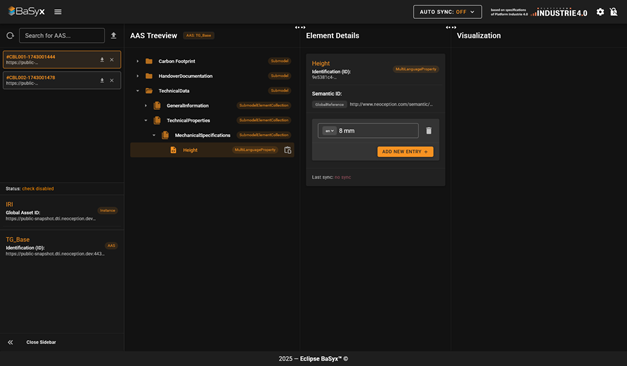Reload the AAS list with refresh icon
Screen dimensions: 627x366
(10, 36)
